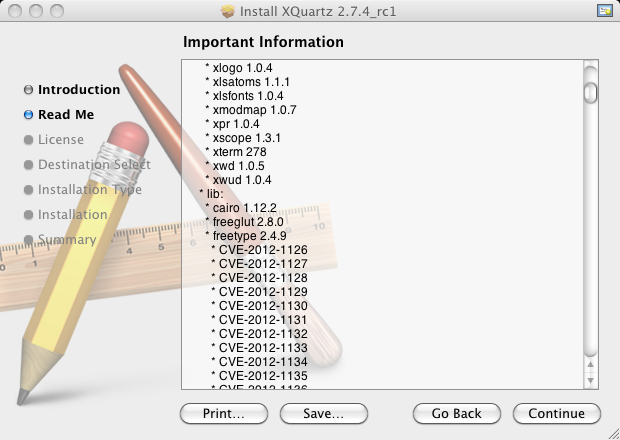Click the 'xwud 1.0.4' line

click(238, 180)
